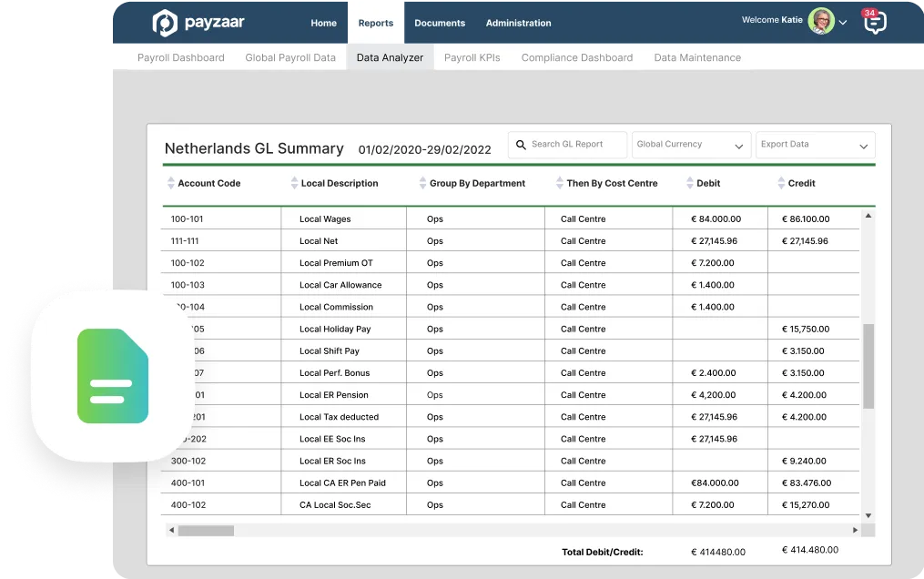Toggle sort on Group By Department column
The width and height of the screenshot is (924, 579).
[x=421, y=182]
